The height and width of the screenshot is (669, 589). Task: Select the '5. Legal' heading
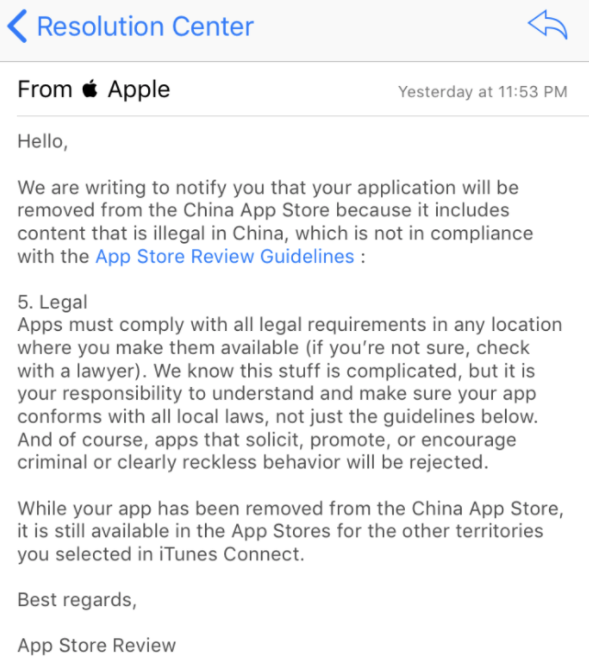pyautogui.click(x=52, y=302)
